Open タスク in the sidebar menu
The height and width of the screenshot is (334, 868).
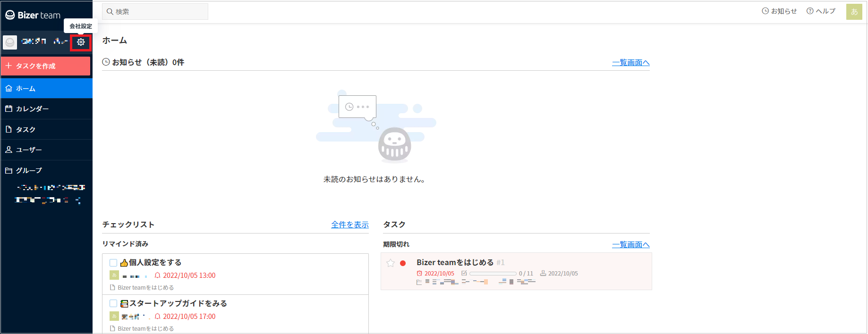point(46,129)
